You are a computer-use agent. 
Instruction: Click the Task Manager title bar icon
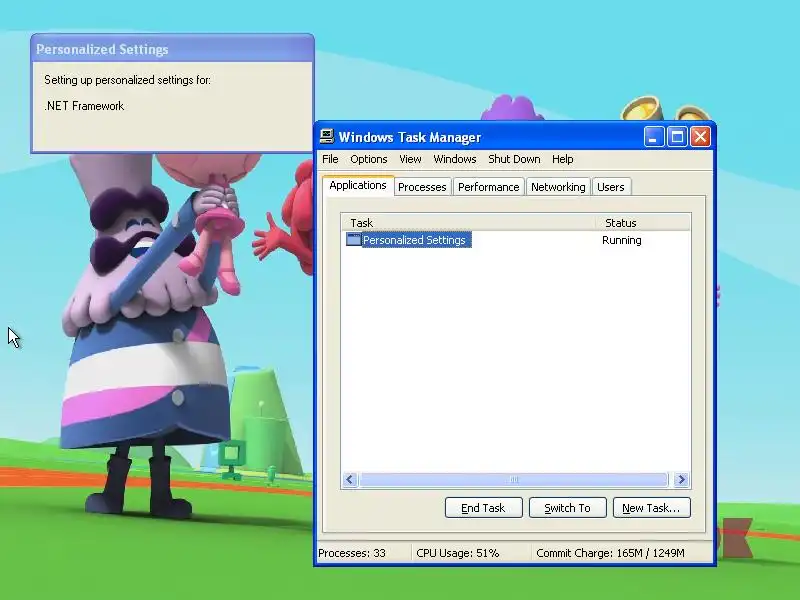[x=327, y=137]
